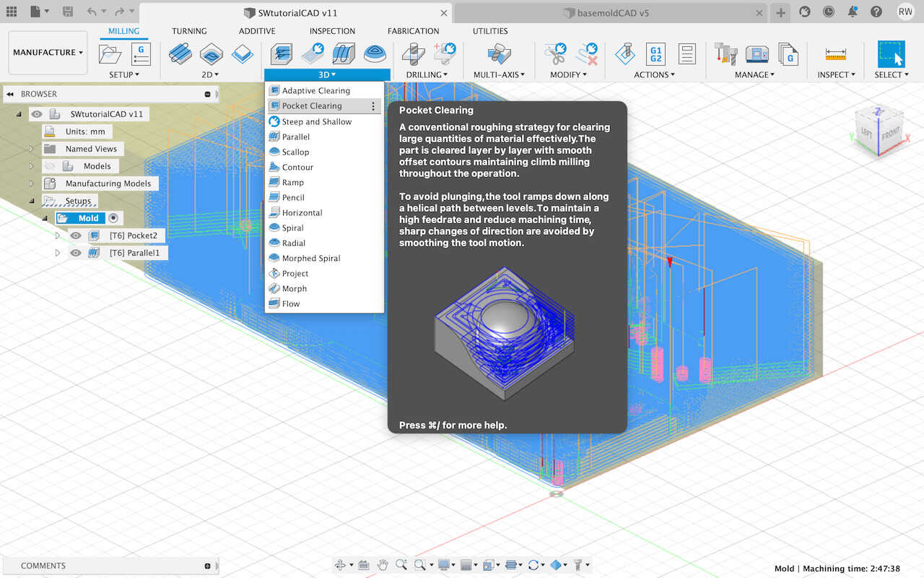924x578 pixels.
Task: Open the File menu dropdown icon
Action: (40, 12)
